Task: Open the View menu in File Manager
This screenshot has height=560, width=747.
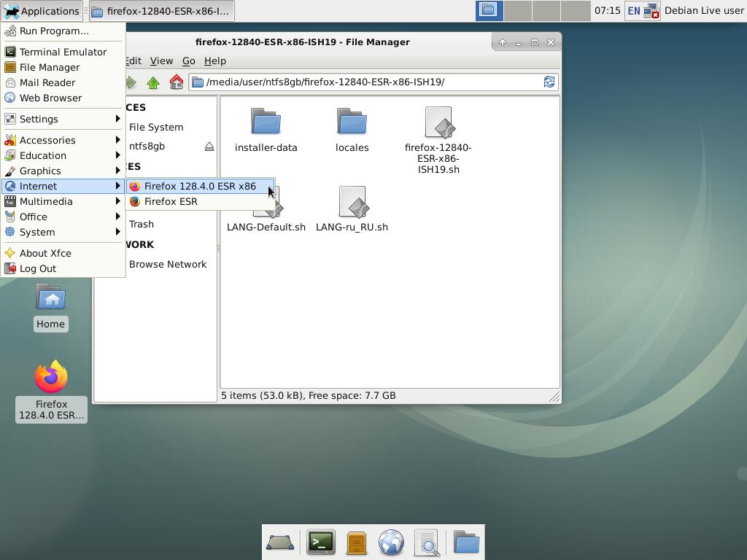Action: (161, 61)
